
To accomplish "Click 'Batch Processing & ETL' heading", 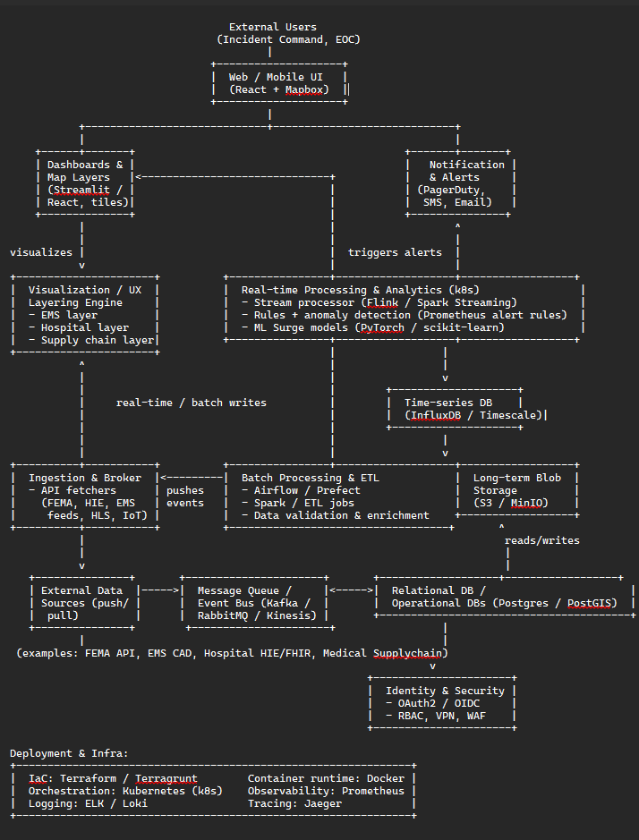I will tap(311, 478).
